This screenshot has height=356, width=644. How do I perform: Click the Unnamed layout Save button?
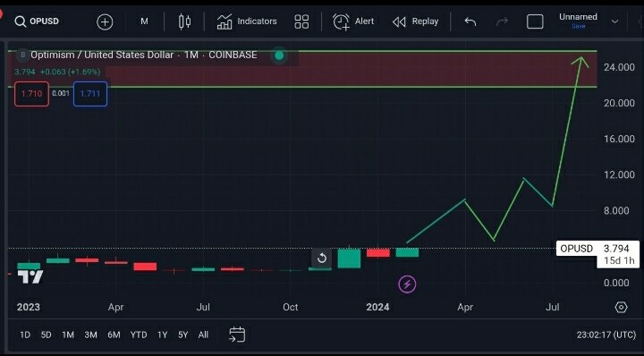[x=578, y=26]
